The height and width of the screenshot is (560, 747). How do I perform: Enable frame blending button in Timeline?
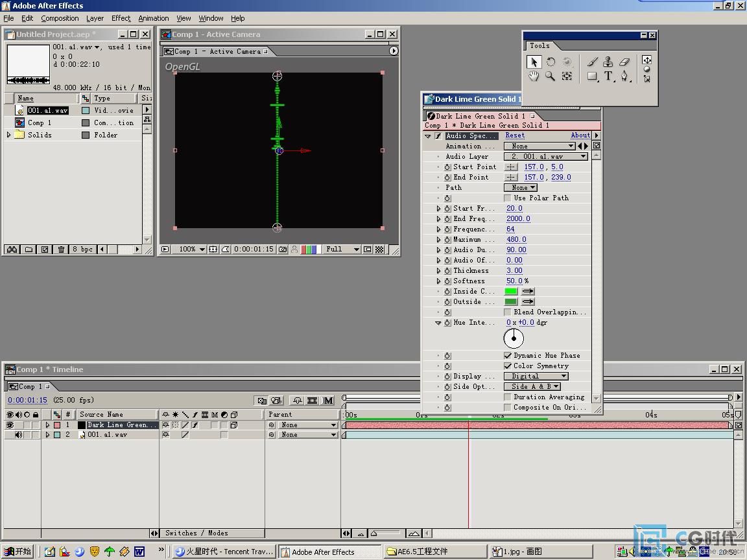point(312,401)
